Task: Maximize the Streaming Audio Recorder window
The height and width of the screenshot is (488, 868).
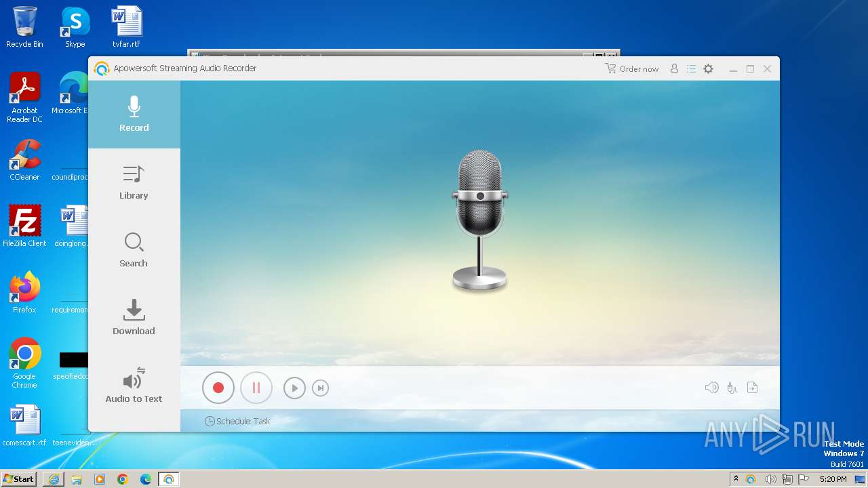Action: pos(750,69)
